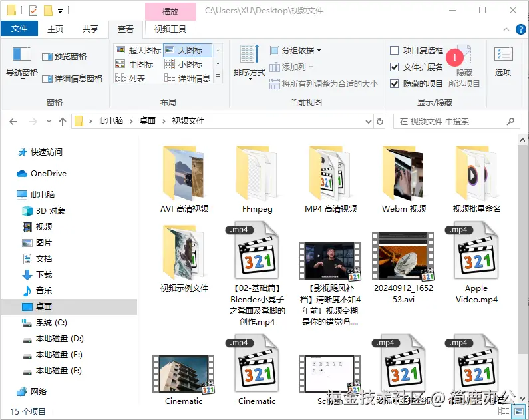Select 中图标 layout option
This screenshot has height=420, width=529.
134,64
